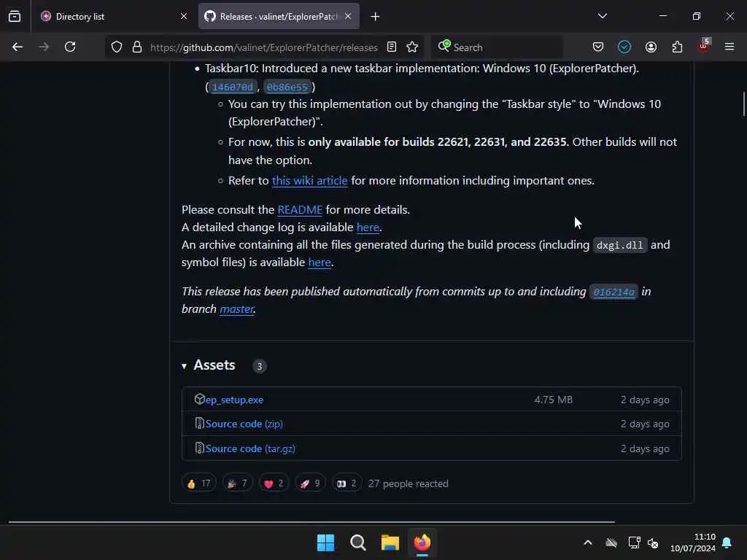This screenshot has height=560, width=747.
Task: Download Source code (tar.gz)
Action: 250,448
